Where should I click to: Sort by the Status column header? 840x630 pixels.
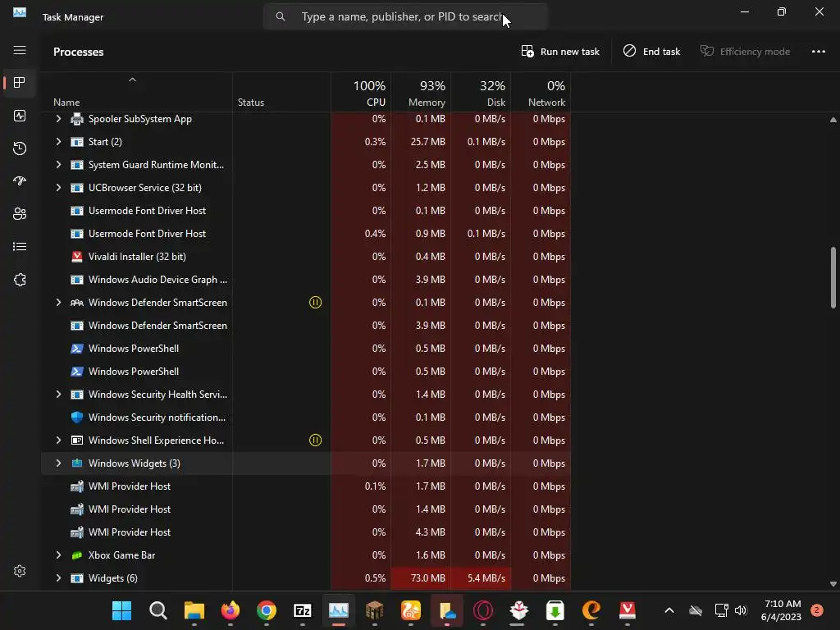(x=282, y=93)
